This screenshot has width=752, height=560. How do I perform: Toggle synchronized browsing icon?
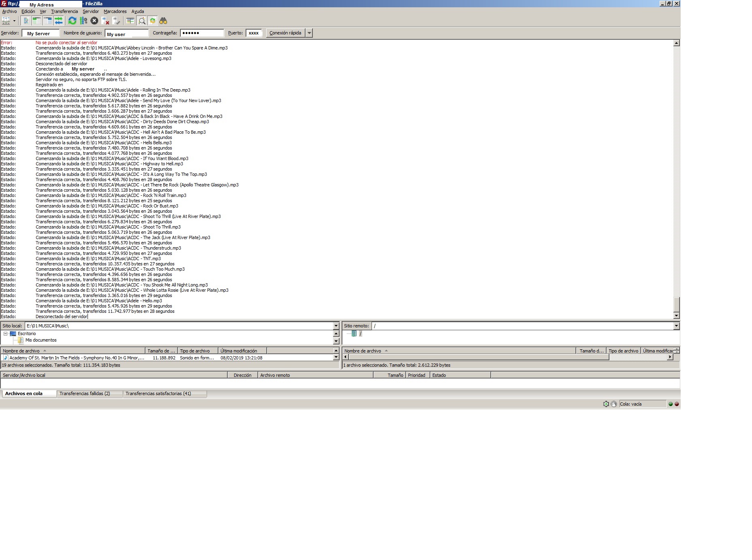pyautogui.click(x=152, y=21)
